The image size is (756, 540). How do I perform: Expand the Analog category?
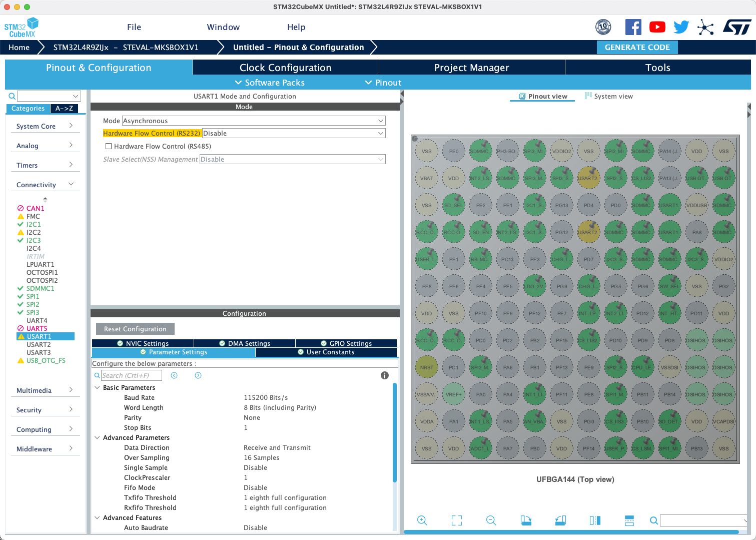coord(45,146)
